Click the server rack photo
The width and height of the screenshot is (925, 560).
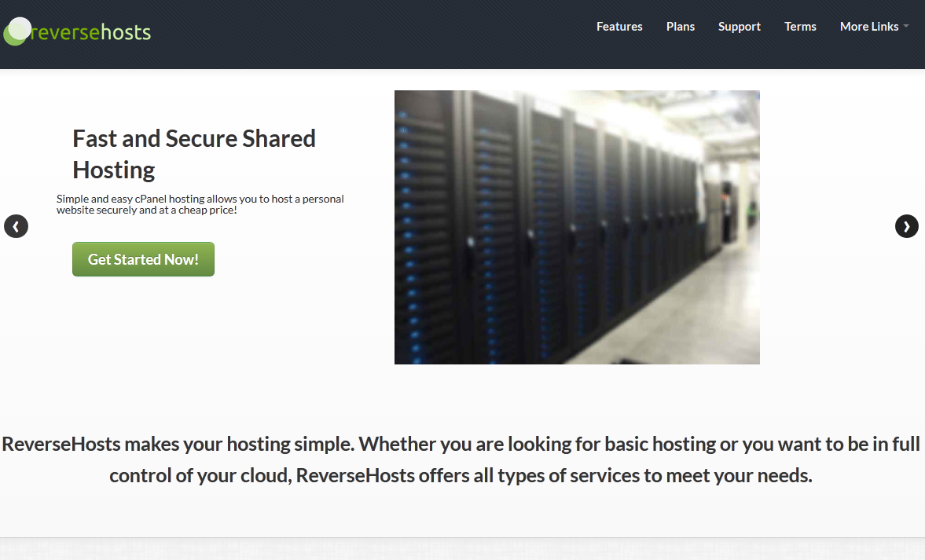577,227
